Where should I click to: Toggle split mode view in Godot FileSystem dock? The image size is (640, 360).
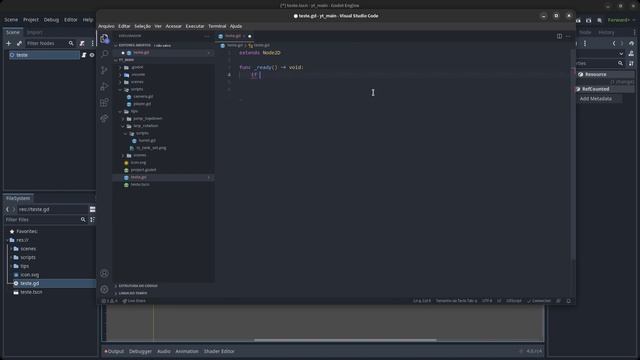click(93, 209)
